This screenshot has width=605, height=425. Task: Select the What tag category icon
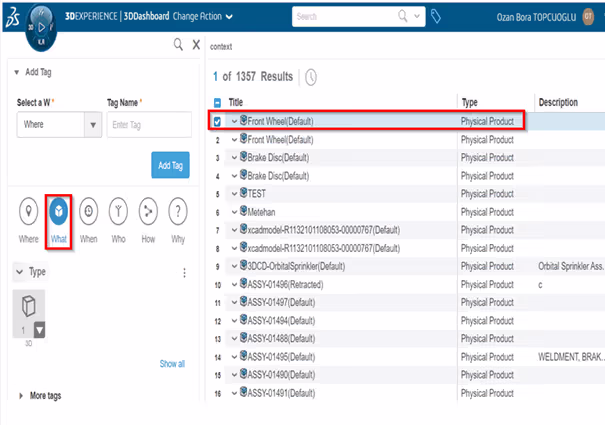pos(59,211)
